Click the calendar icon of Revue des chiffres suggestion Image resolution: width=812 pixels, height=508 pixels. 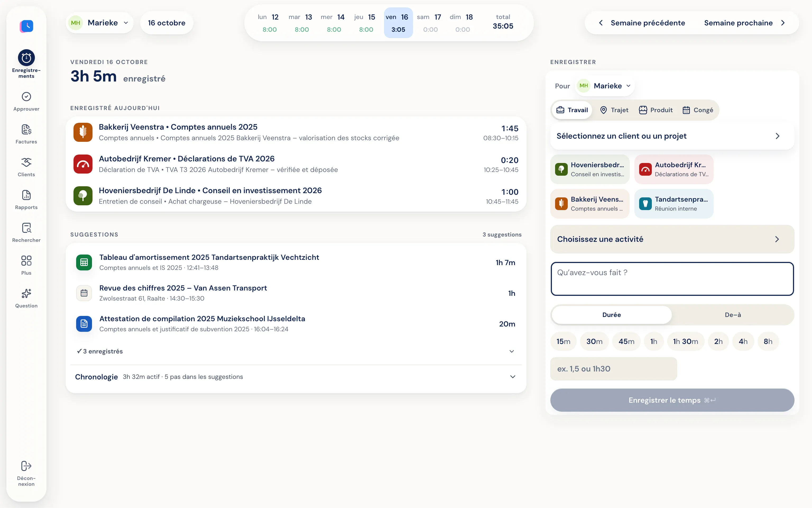tap(84, 293)
